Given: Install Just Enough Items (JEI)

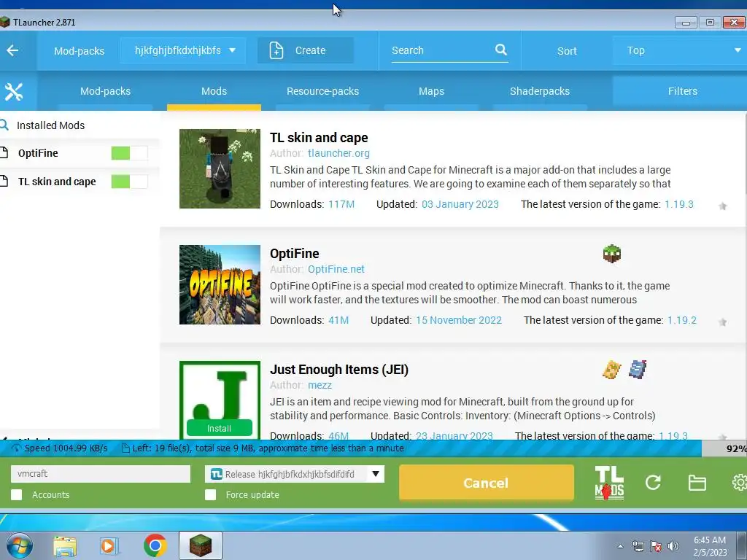Looking at the screenshot, I should click(219, 428).
